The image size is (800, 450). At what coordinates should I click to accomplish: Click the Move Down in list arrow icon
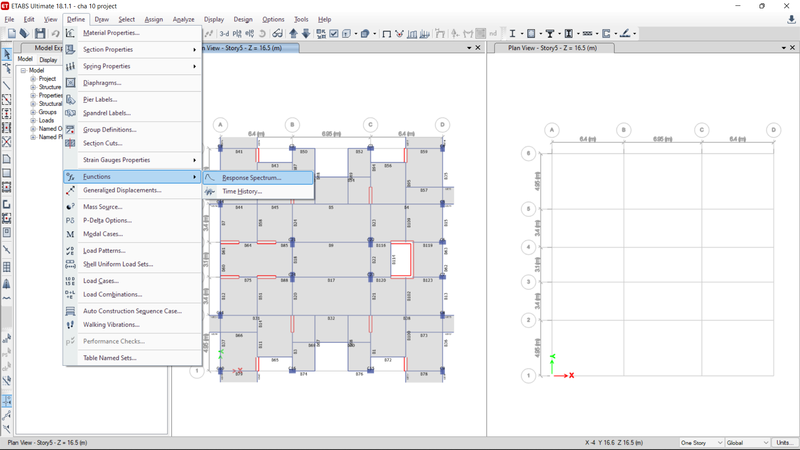point(306,34)
